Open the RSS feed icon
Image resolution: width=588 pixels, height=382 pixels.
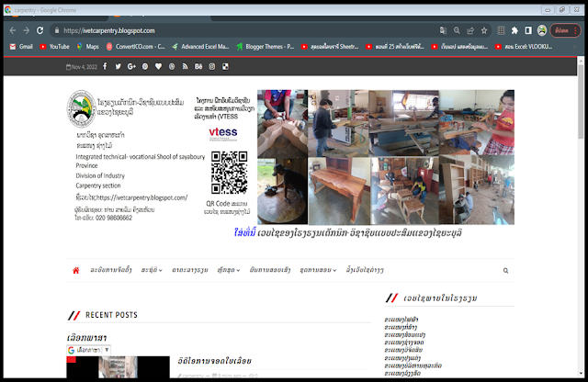click(x=185, y=66)
